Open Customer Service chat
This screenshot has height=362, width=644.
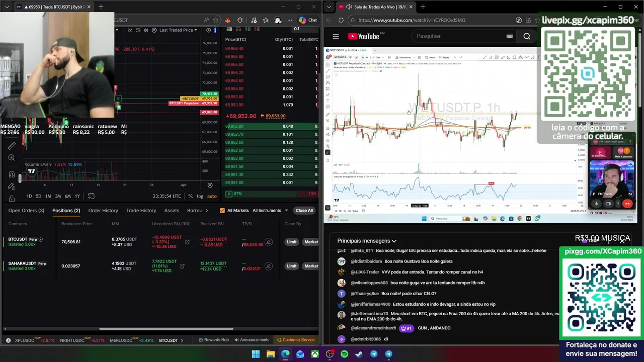pyautogui.click(x=296, y=340)
